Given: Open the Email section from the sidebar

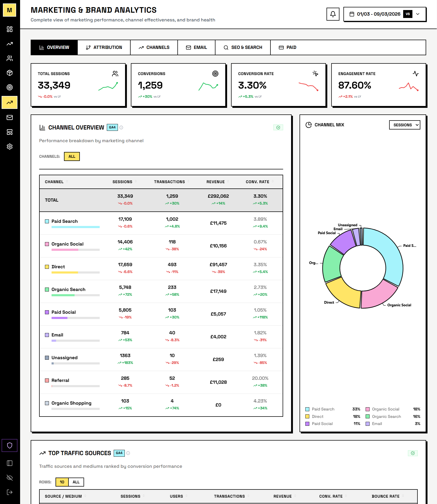Looking at the screenshot, I should pyautogui.click(x=10, y=118).
